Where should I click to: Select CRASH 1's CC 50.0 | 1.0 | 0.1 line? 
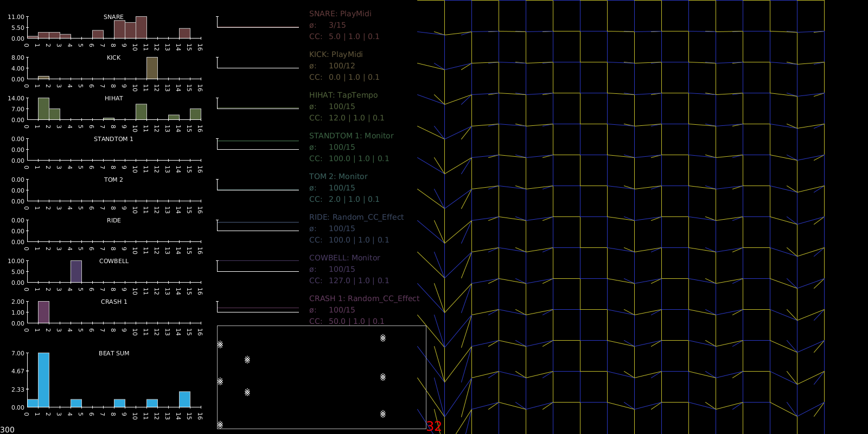(x=347, y=321)
